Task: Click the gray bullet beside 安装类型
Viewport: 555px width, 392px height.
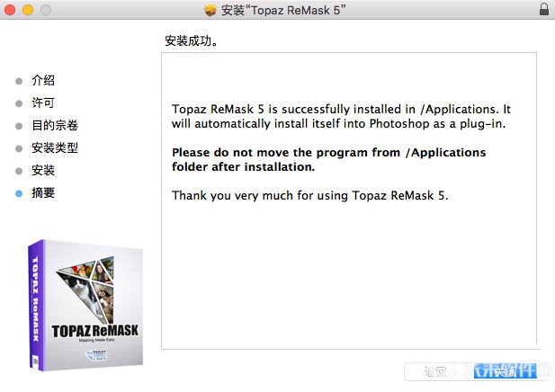Action: tap(19, 148)
